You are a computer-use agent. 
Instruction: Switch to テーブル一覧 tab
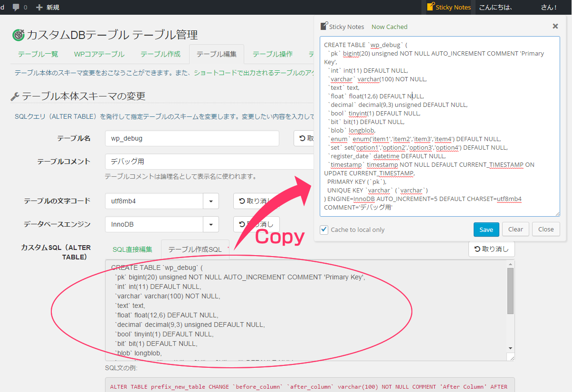(x=38, y=54)
